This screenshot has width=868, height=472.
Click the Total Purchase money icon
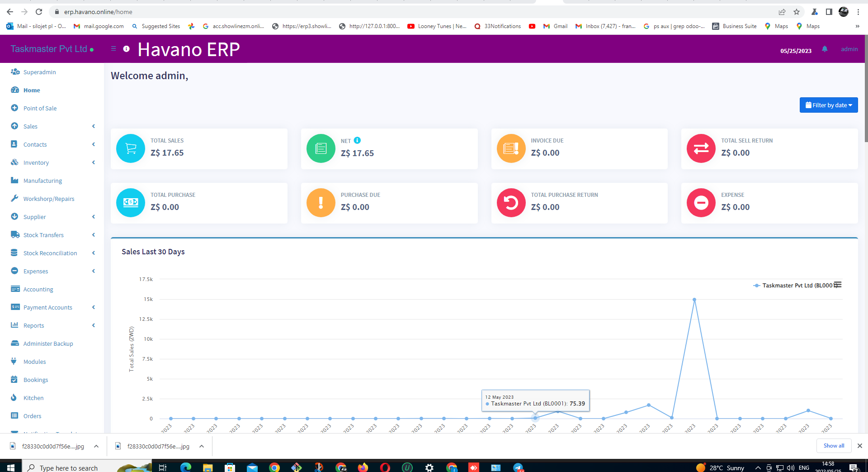(x=131, y=203)
